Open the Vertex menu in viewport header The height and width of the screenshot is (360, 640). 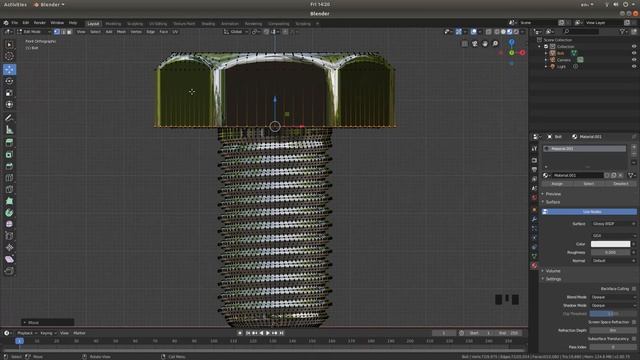[136, 31]
